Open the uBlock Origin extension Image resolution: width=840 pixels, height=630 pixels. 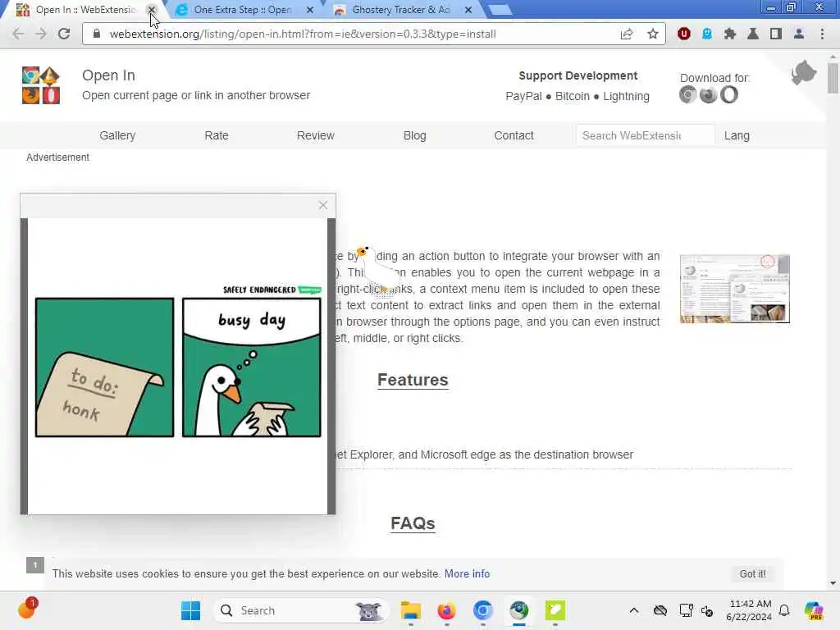(x=683, y=34)
